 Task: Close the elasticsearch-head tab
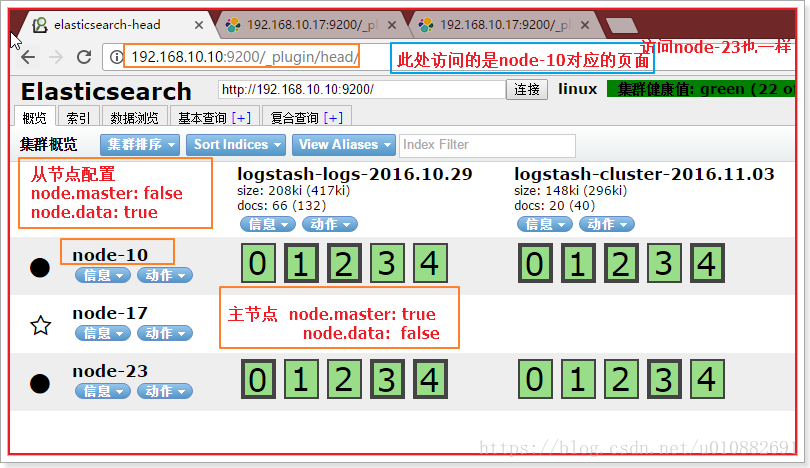[x=199, y=25]
